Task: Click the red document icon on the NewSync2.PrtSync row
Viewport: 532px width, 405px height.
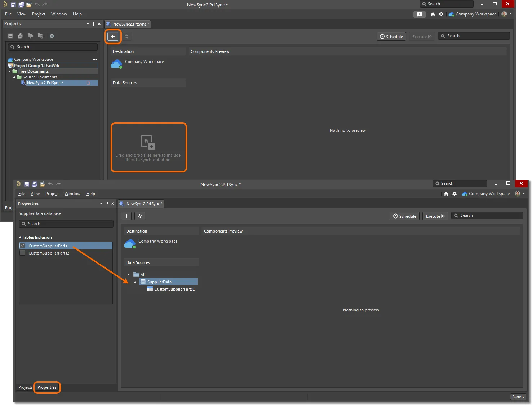Action: click(x=88, y=83)
